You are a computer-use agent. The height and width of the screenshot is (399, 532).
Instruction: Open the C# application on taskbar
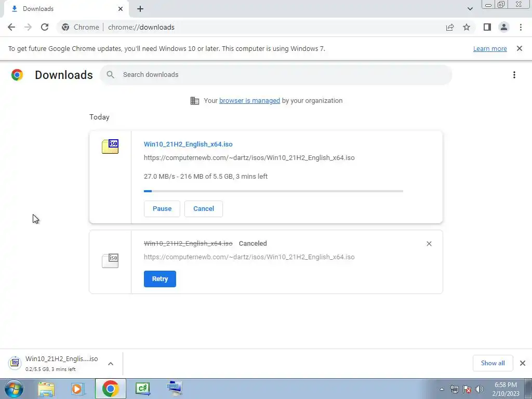[x=143, y=389]
